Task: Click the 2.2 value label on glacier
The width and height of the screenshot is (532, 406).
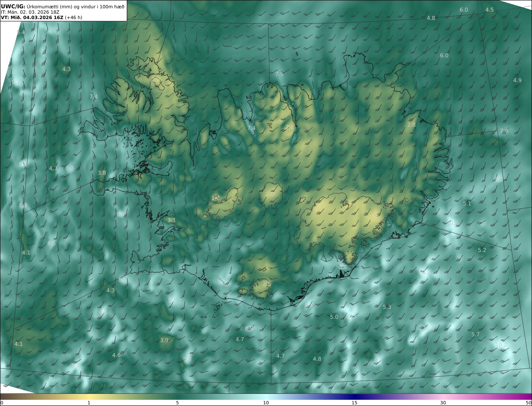Action: [x=216, y=198]
